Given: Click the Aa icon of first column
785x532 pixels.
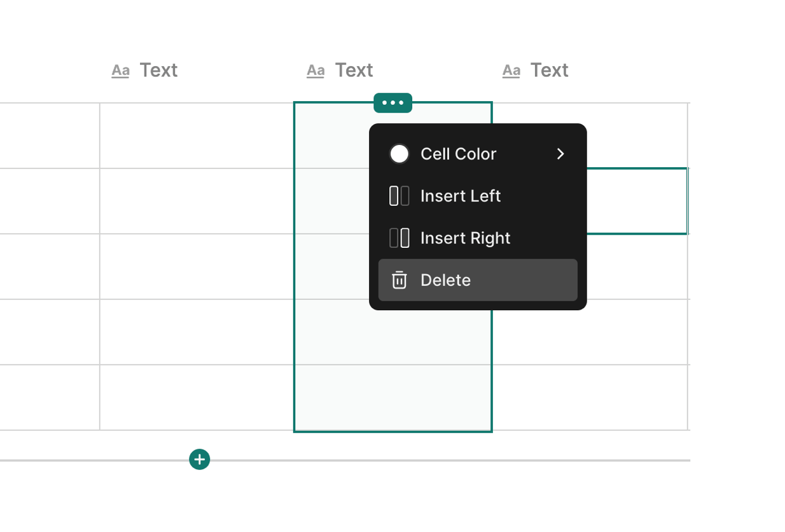Looking at the screenshot, I should [x=120, y=71].
